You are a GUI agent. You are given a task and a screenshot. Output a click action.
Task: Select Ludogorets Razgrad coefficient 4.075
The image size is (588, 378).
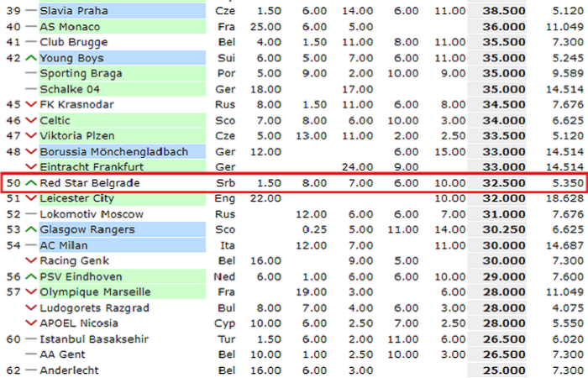tap(568, 308)
